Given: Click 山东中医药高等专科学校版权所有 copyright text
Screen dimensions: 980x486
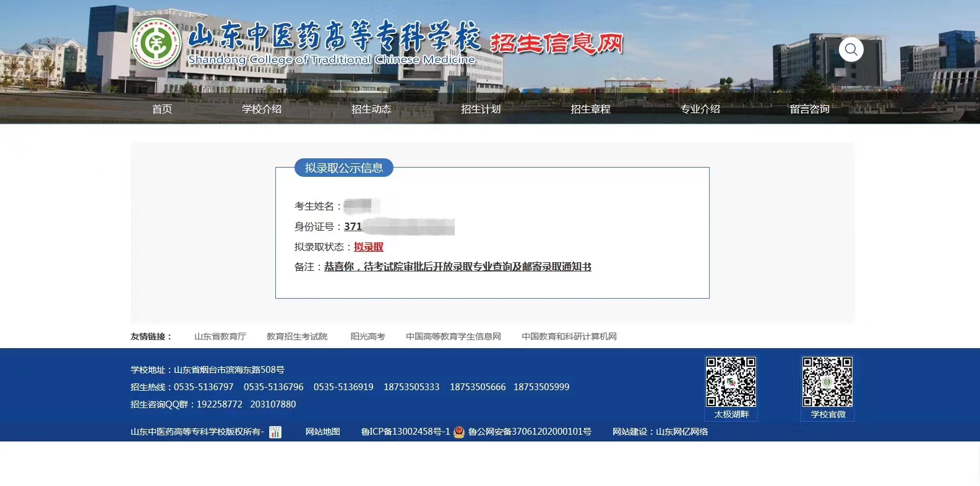Looking at the screenshot, I should 197,432.
